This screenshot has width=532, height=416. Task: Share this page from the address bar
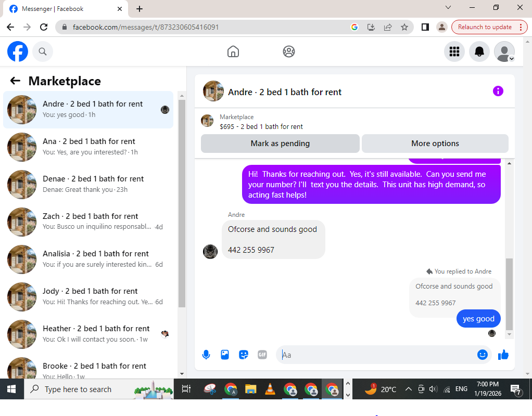click(388, 27)
